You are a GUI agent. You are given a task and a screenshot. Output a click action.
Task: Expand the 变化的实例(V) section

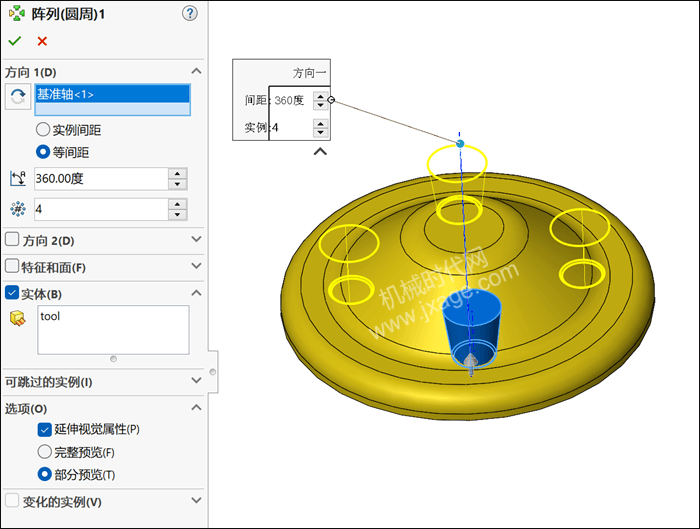click(x=196, y=500)
